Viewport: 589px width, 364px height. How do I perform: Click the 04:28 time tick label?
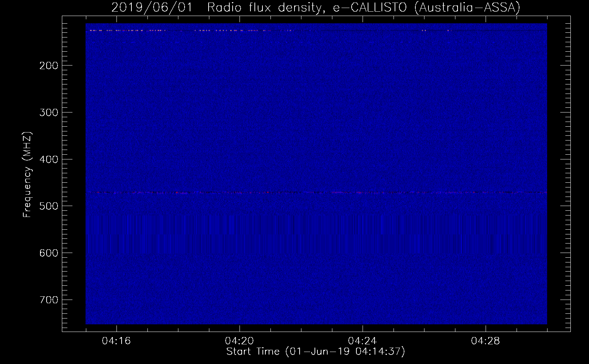coord(486,341)
